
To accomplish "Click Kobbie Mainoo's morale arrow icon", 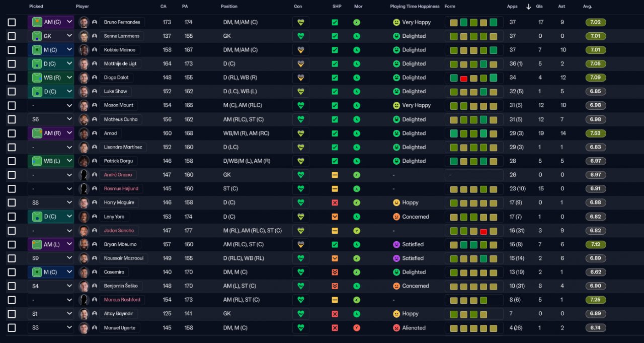I will point(357,50).
